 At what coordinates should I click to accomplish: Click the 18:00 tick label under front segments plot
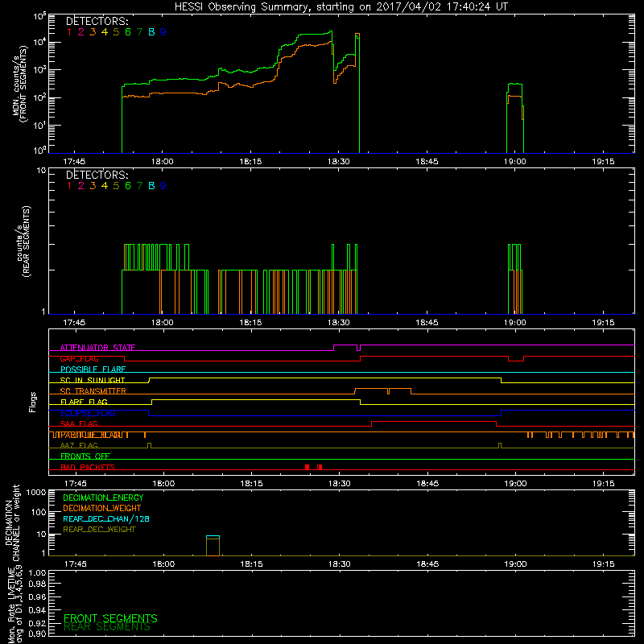[163, 162]
